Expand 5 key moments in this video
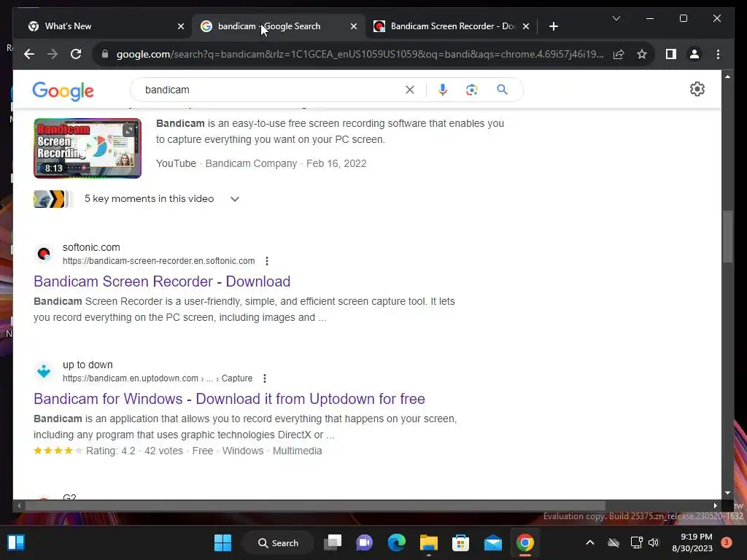 click(x=234, y=199)
